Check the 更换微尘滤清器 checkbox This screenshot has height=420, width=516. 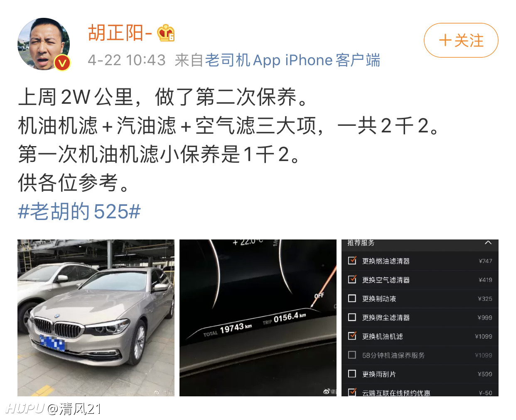(352, 317)
